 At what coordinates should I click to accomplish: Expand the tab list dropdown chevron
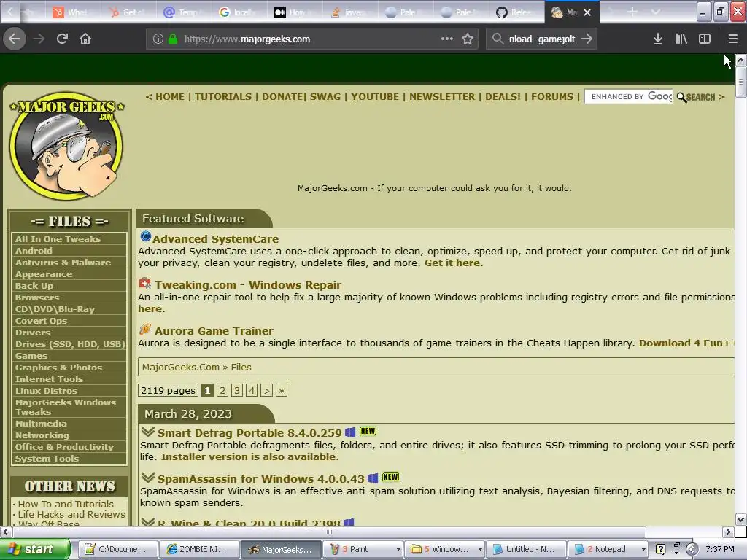tap(656, 12)
